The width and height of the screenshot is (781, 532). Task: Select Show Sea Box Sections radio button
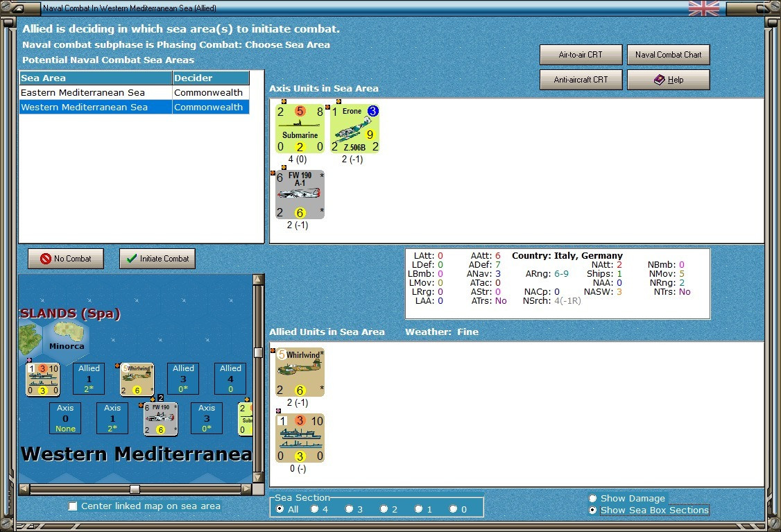pyautogui.click(x=593, y=510)
